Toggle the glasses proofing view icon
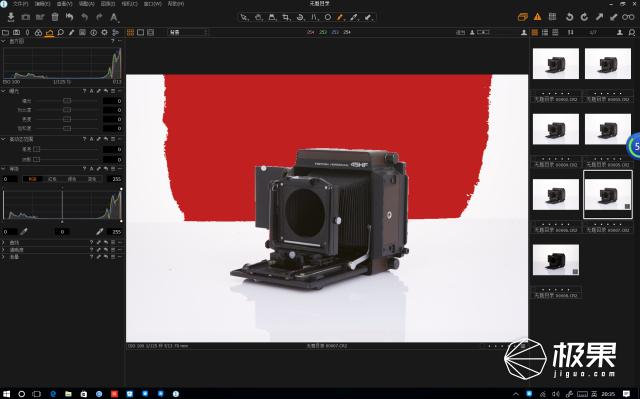 coord(628,17)
